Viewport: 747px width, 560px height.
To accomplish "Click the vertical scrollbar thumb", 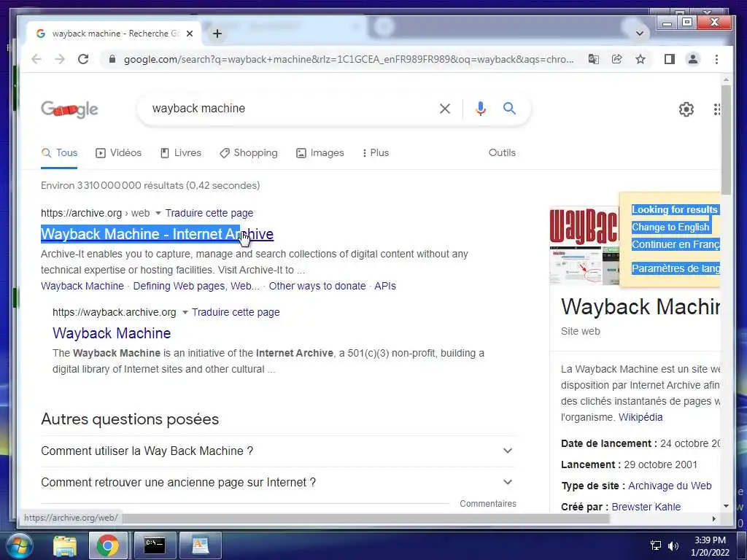I will pos(726,140).
